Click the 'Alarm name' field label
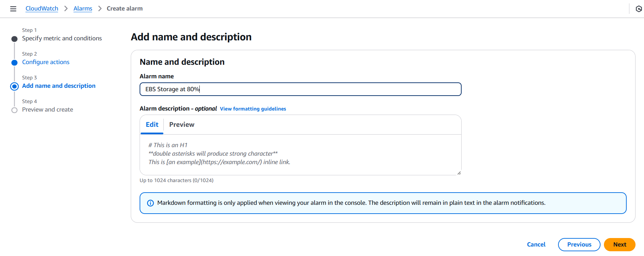Screen dimensions: 644x256 click(157, 76)
